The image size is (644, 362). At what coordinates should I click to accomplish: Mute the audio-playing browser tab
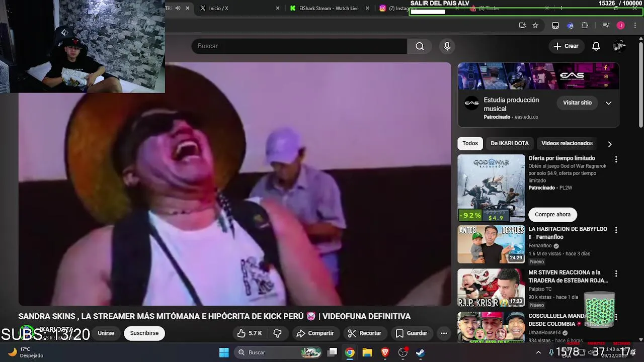pos(178,8)
